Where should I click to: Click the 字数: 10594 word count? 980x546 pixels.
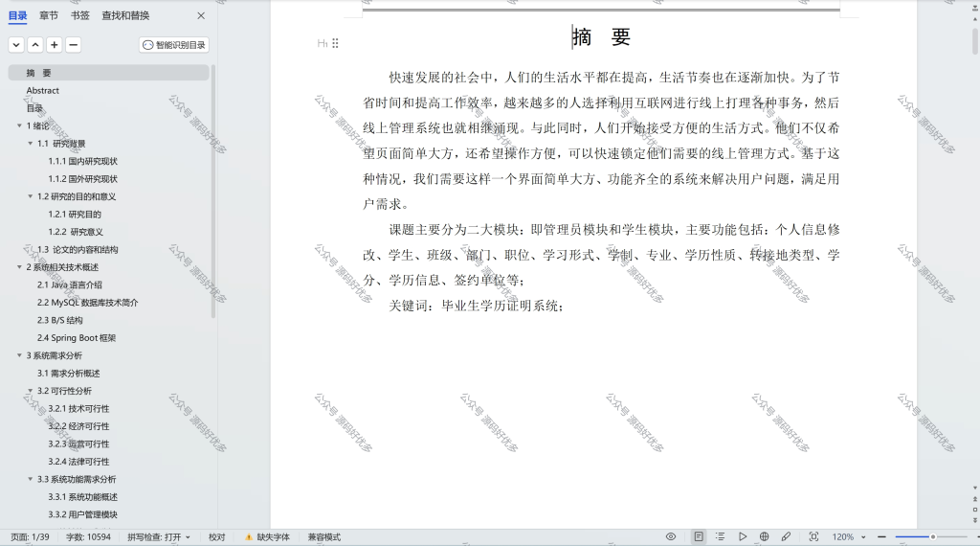[x=88, y=537]
